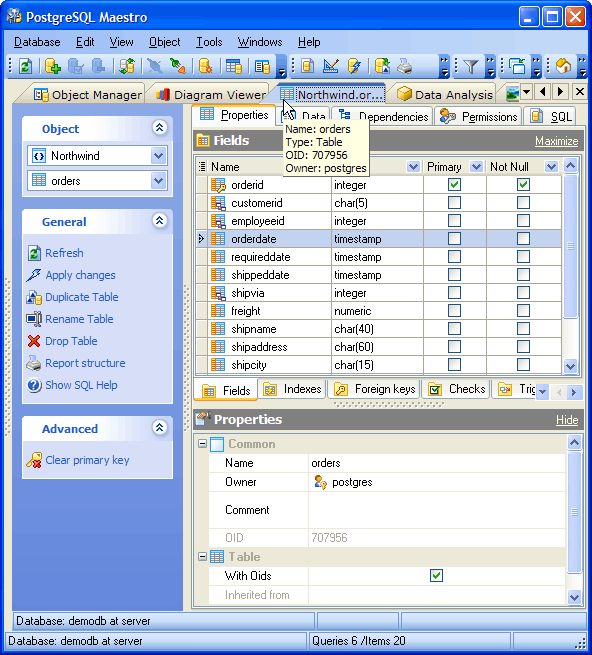Collapse the Table properties group
592x655 pixels.
203,556
